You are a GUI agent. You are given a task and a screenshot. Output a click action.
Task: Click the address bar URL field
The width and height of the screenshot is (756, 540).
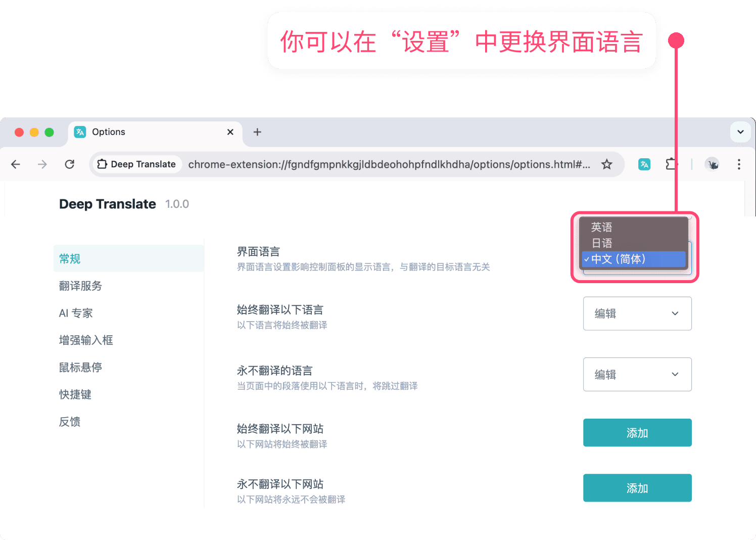pyautogui.click(x=388, y=164)
